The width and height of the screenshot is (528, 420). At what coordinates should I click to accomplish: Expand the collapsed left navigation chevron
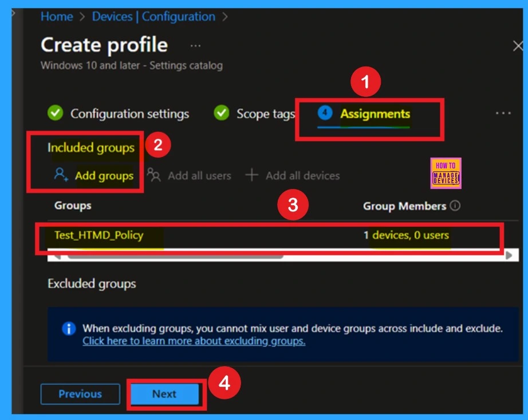click(14, 13)
